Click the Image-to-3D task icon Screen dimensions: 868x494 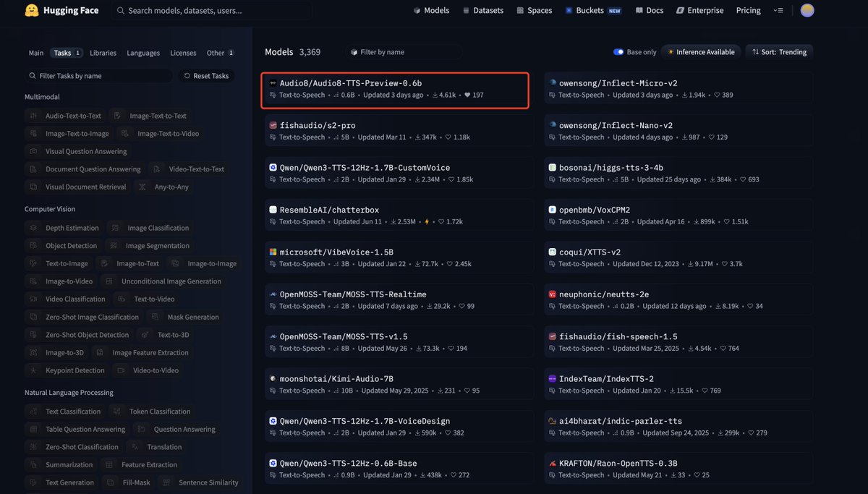pyautogui.click(x=33, y=353)
